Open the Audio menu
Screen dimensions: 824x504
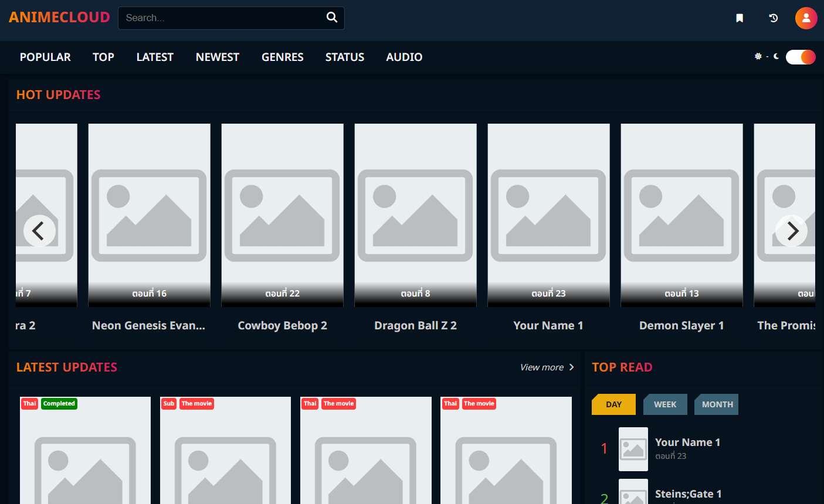click(x=404, y=57)
